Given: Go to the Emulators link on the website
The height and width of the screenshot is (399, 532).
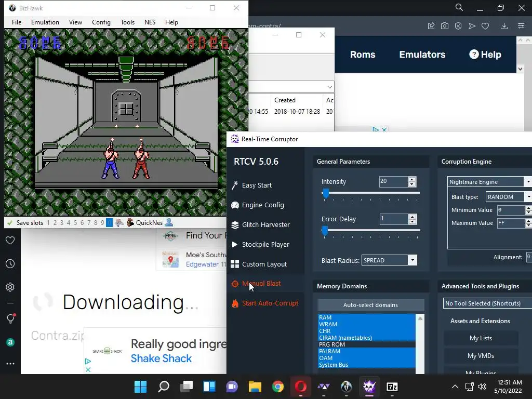Looking at the screenshot, I should [x=422, y=54].
